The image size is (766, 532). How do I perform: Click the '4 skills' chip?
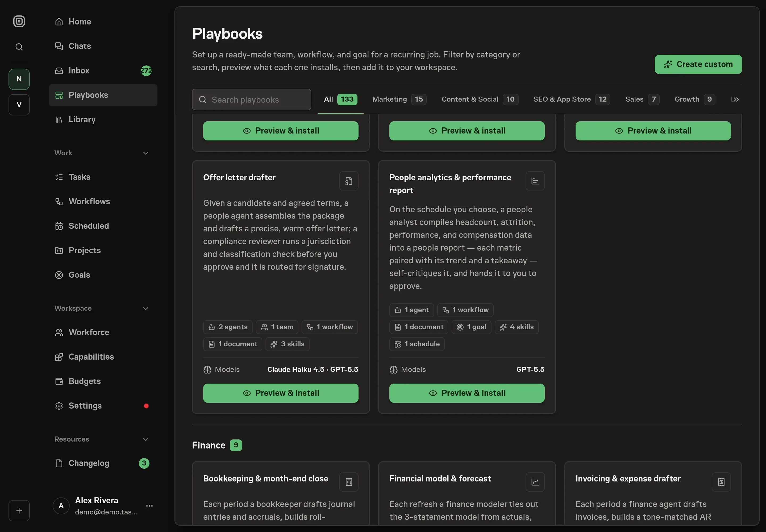[516, 327]
